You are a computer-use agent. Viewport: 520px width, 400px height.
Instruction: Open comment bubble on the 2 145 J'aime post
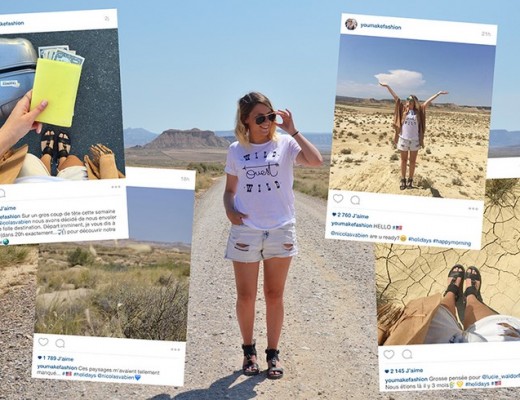click(407, 354)
